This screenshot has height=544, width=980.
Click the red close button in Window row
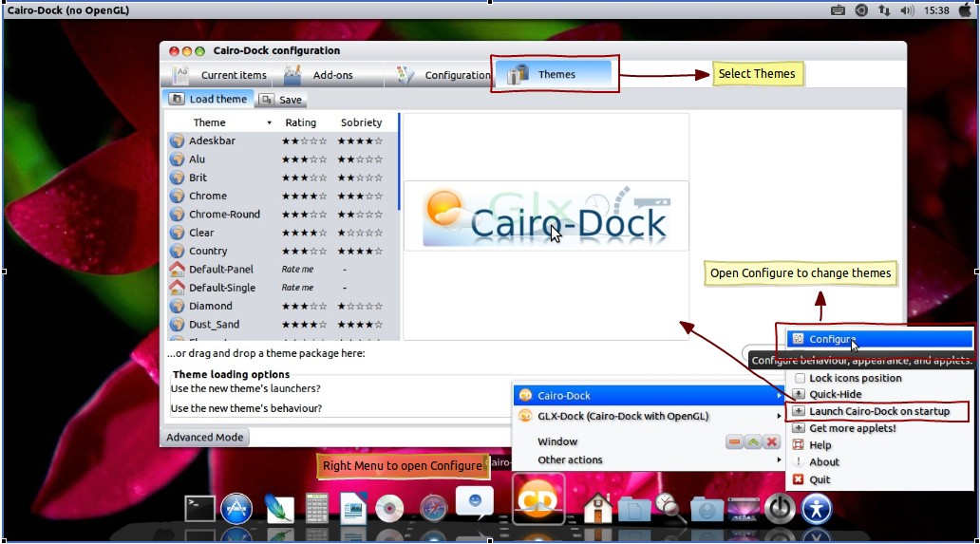(772, 442)
